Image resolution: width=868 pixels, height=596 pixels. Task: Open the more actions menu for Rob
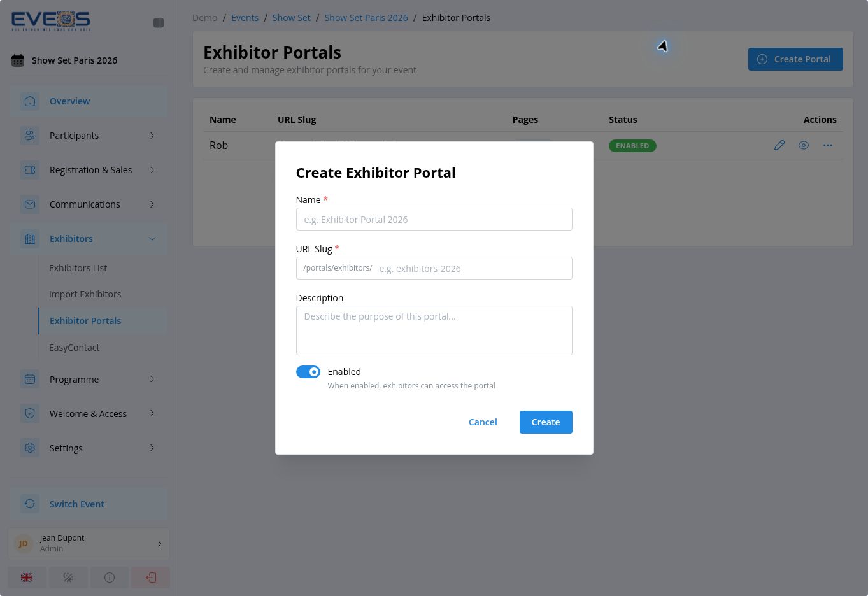point(828,145)
